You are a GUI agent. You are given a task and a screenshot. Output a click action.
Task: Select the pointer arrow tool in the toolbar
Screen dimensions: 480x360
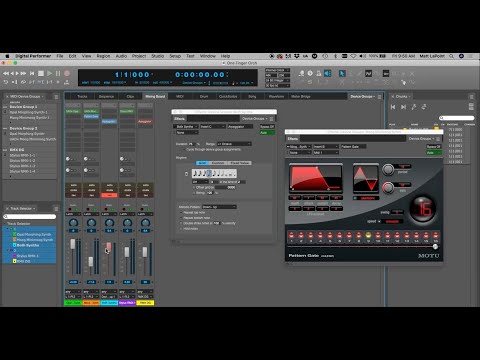click(342, 73)
